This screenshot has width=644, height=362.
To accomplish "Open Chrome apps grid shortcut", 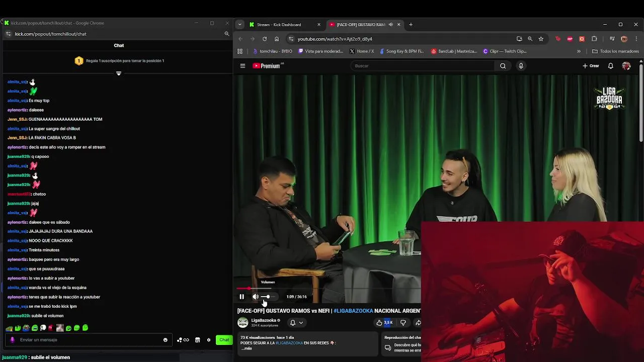I will pos(240,51).
